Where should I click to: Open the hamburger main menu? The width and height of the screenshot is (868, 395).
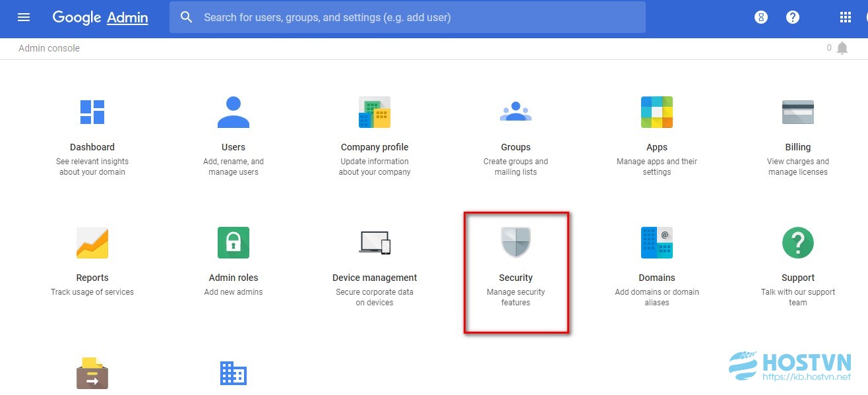24,17
